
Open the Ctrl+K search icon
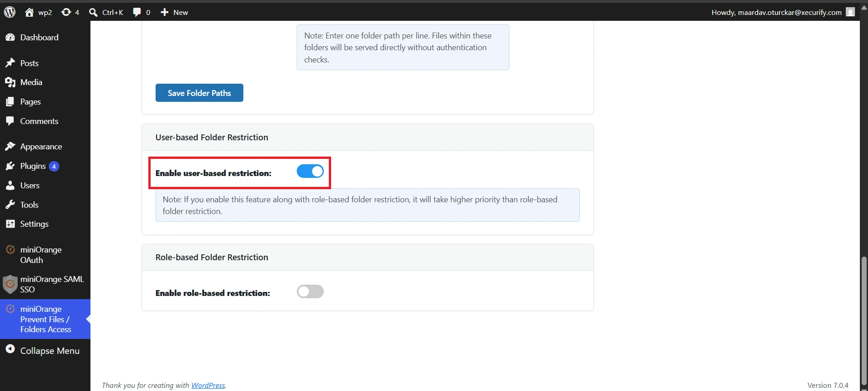click(x=93, y=12)
